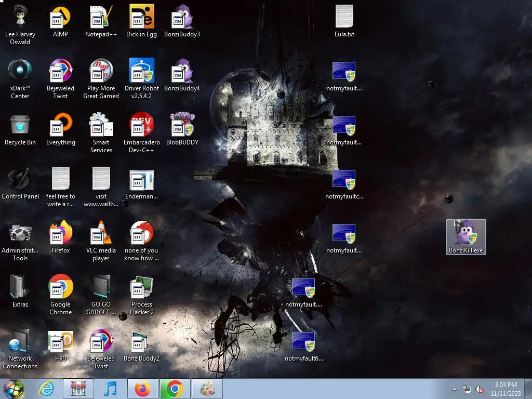The width and height of the screenshot is (532, 399).
Task: Select the Dick in Egg shortcut
Action: (141, 21)
